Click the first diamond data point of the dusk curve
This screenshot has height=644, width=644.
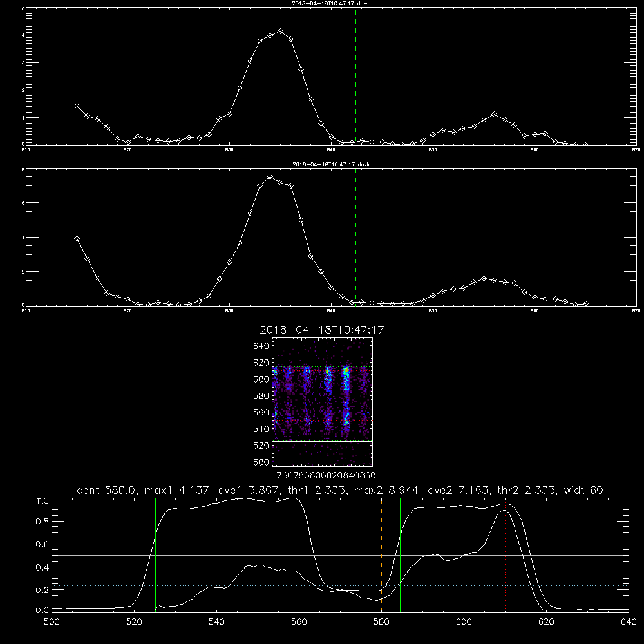77,239
